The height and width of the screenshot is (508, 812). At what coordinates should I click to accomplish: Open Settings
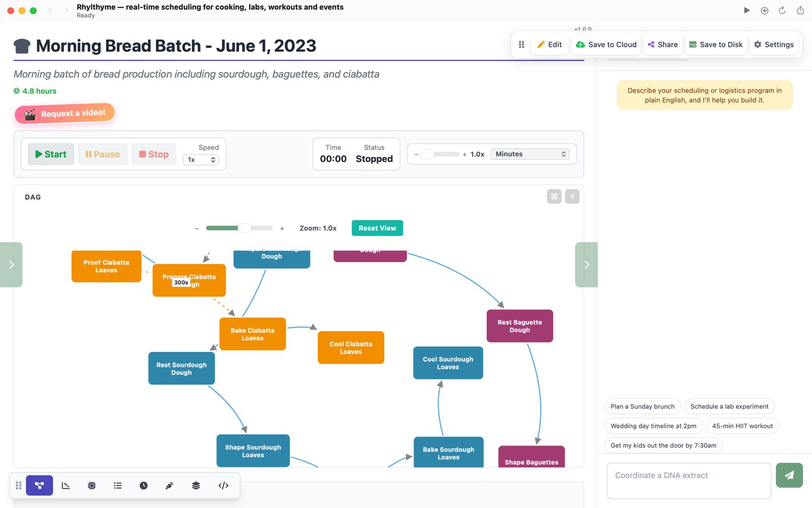click(x=773, y=45)
